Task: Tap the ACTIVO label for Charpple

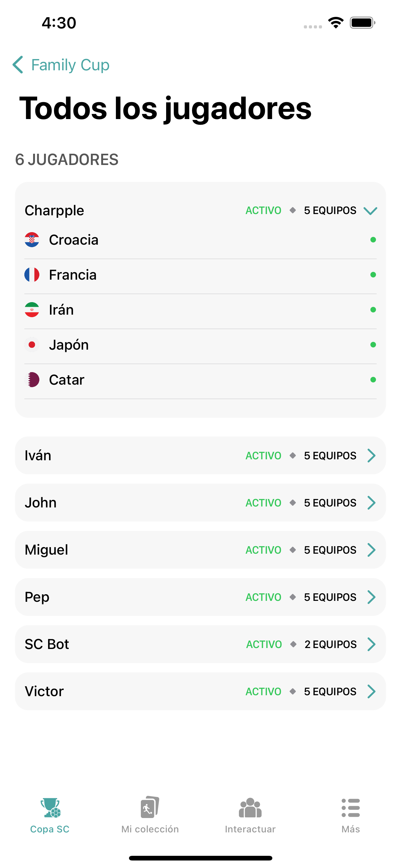Action: 263,211
